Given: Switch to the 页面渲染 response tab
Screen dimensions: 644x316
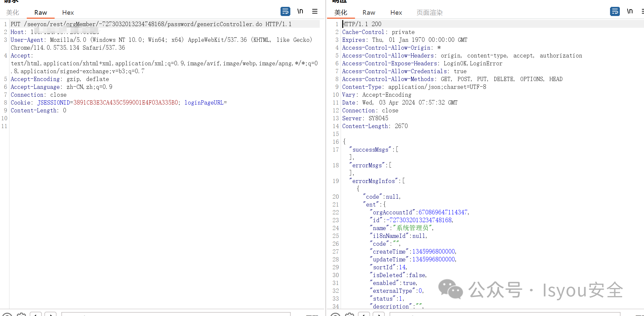Looking at the screenshot, I should tap(429, 12).
